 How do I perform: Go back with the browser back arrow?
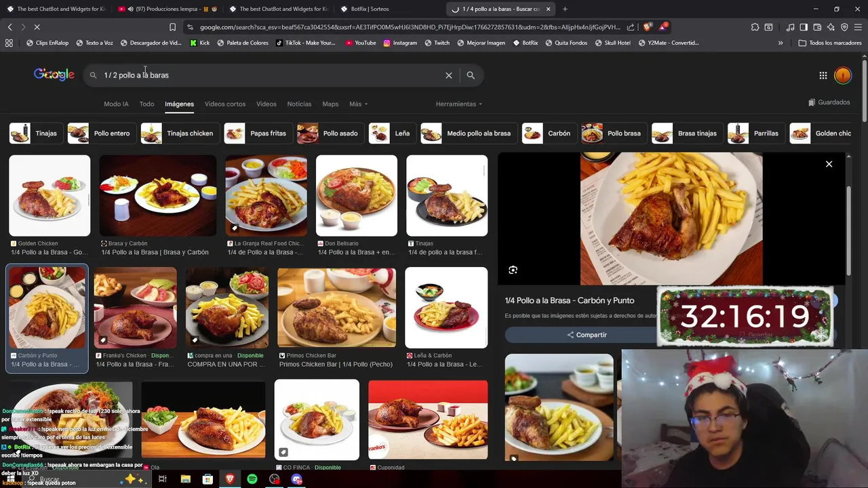[9, 27]
